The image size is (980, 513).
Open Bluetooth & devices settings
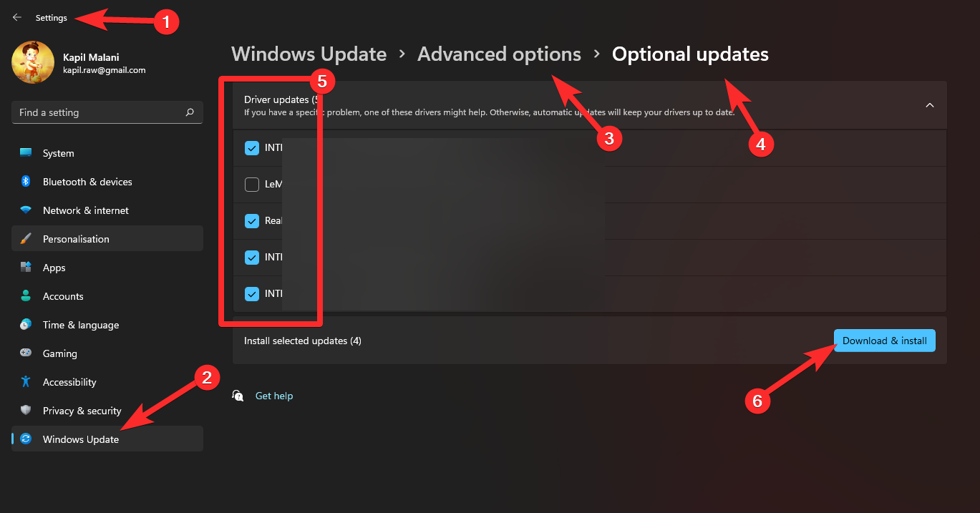point(107,182)
